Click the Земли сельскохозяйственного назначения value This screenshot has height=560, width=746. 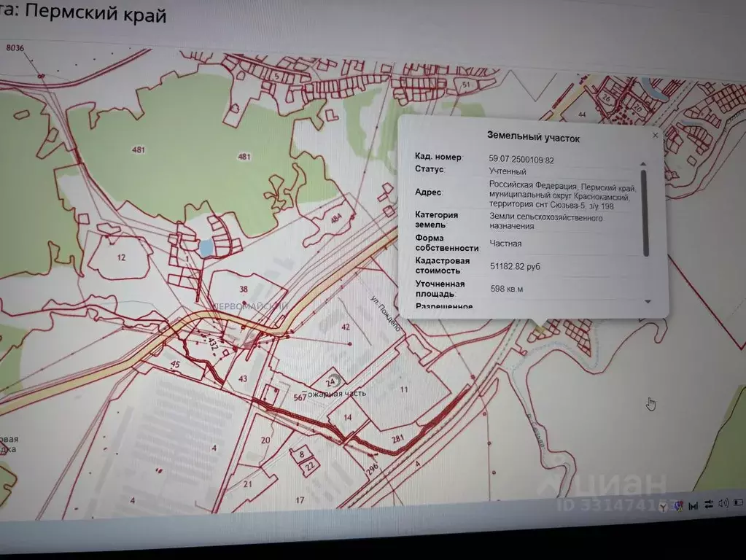[546, 222]
